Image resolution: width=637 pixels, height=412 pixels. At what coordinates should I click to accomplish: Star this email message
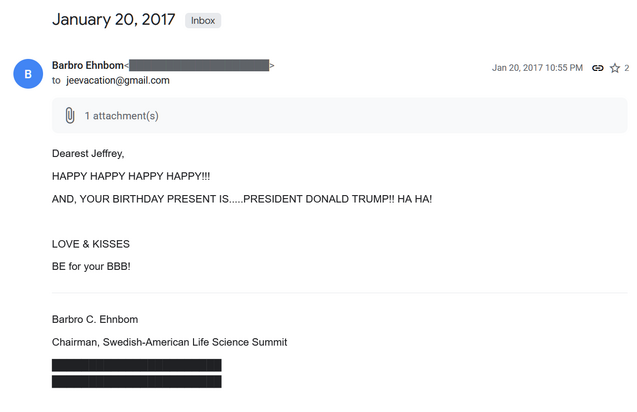(x=614, y=68)
